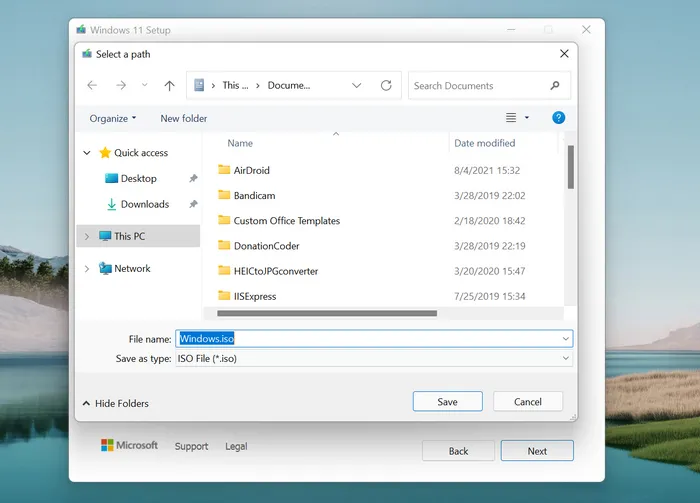
Task: Sort files by the Name column
Action: tap(240, 143)
